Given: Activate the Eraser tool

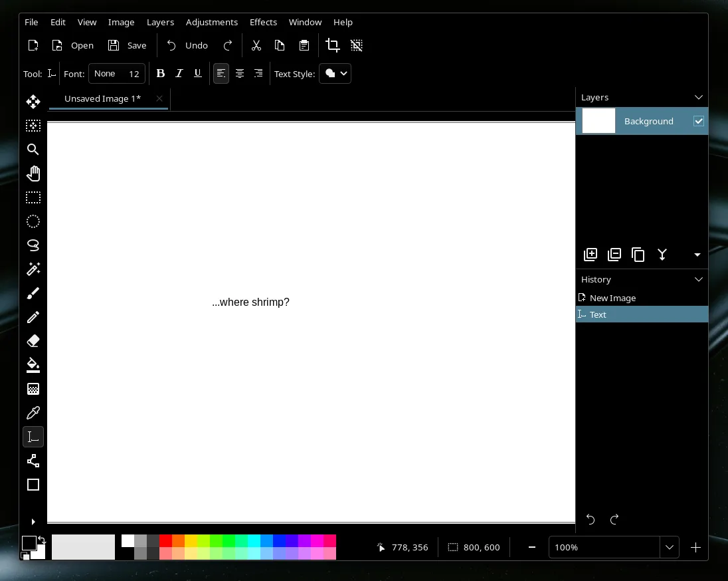Looking at the screenshot, I should [33, 341].
